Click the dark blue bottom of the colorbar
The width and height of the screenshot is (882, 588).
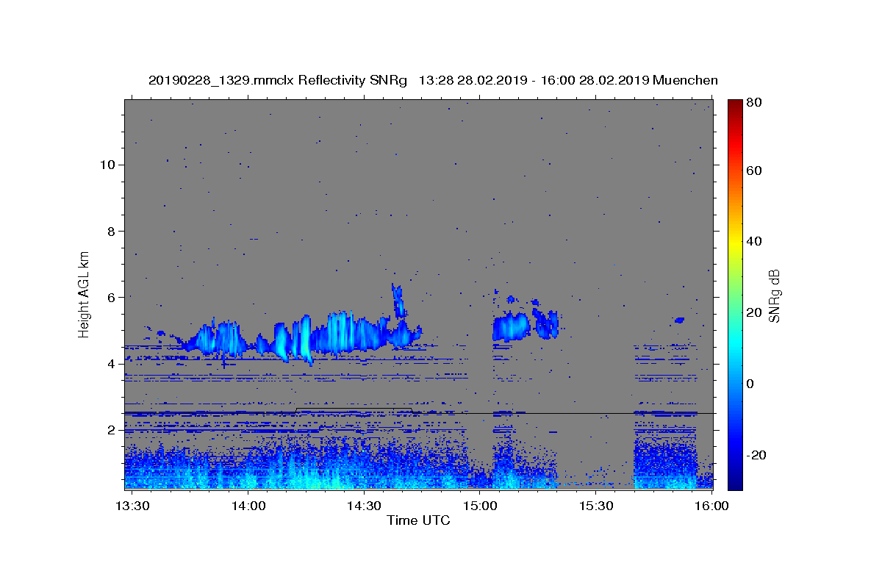(x=735, y=482)
